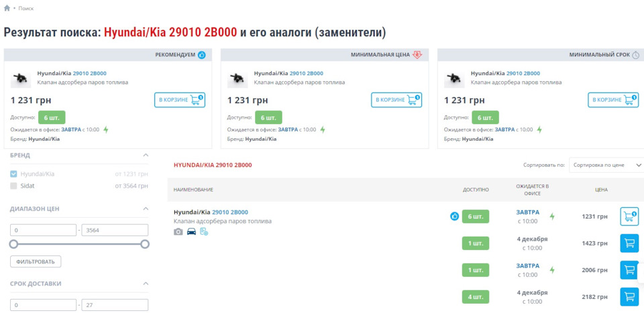
Task: Click the maximum delivery days field showing 27
Action: 115,305
